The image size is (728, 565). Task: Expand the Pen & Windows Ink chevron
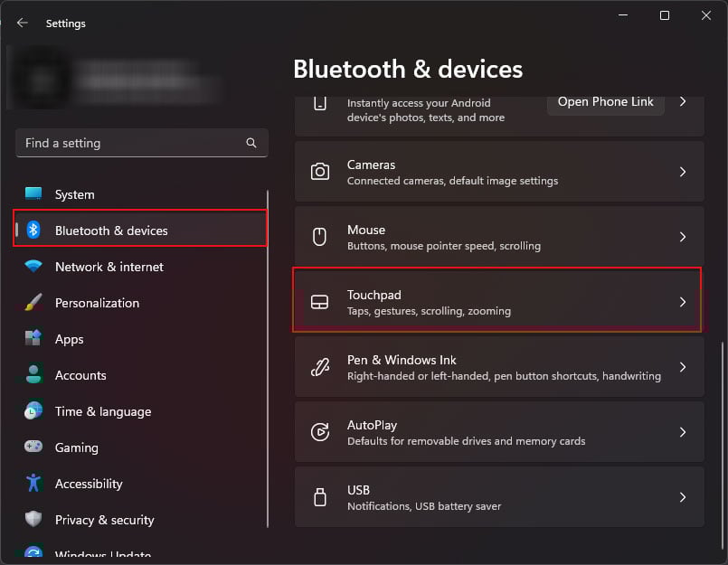point(683,367)
